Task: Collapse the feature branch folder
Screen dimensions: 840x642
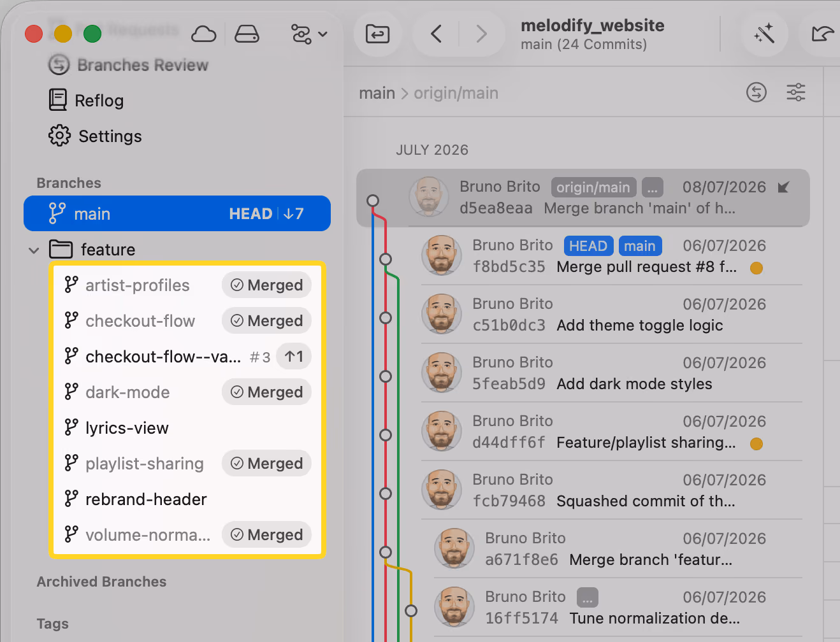Action: pyautogui.click(x=34, y=250)
